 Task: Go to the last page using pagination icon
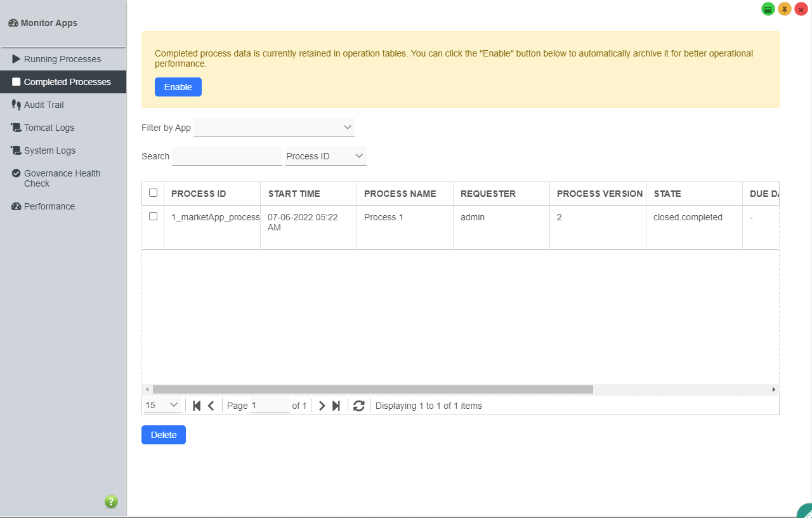pyautogui.click(x=336, y=406)
